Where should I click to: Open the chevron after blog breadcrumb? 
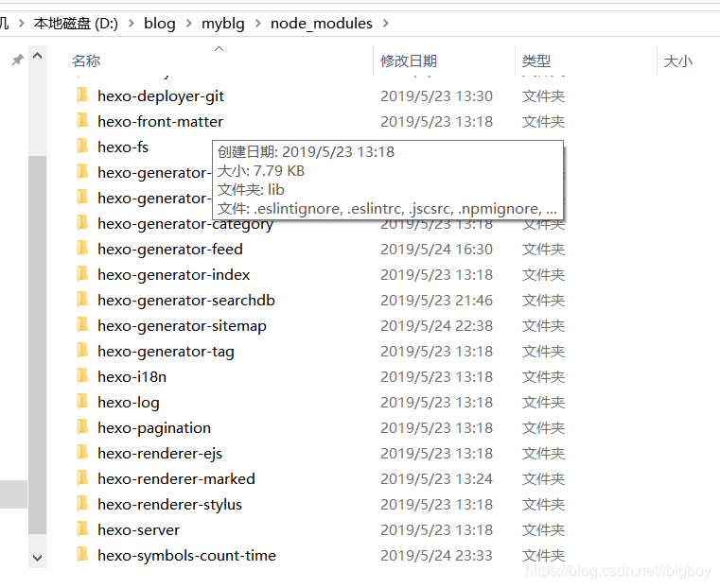(188, 23)
